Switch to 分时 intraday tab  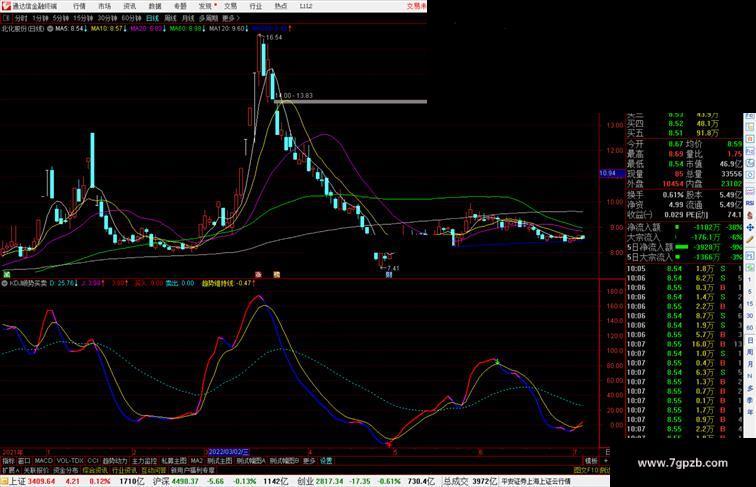[x=21, y=18]
